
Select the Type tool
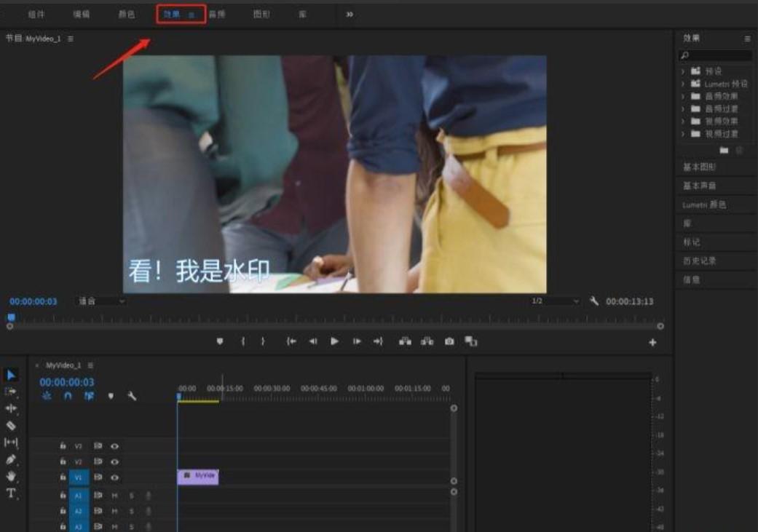(x=11, y=493)
